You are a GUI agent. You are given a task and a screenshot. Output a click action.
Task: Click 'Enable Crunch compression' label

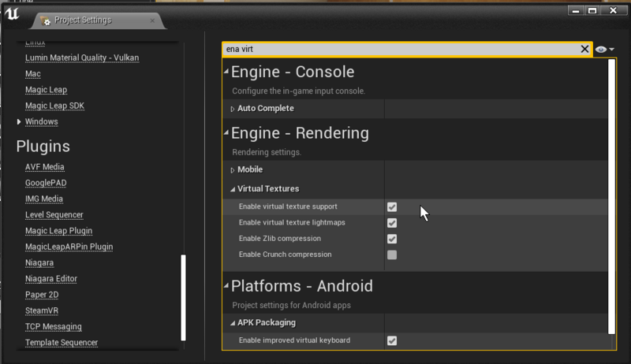[x=286, y=254]
